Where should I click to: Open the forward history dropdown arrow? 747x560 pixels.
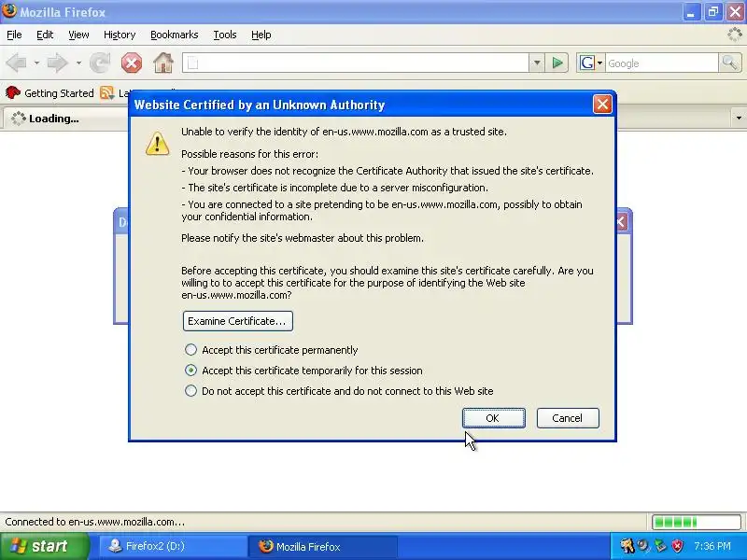tap(78, 63)
